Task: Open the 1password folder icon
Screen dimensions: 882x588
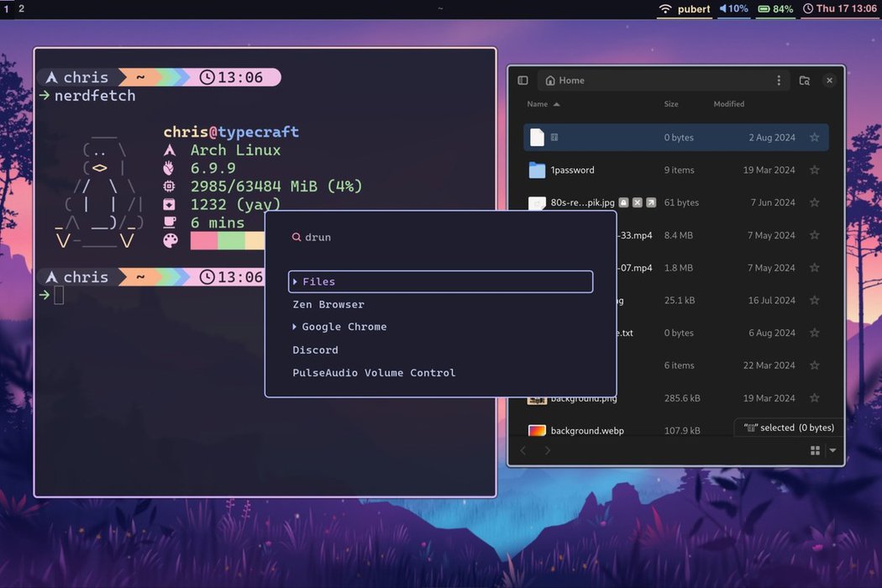Action: (538, 171)
